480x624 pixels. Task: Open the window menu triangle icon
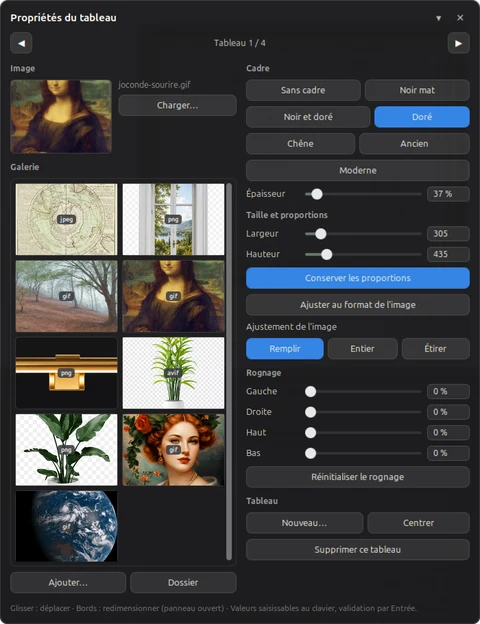pos(438,18)
